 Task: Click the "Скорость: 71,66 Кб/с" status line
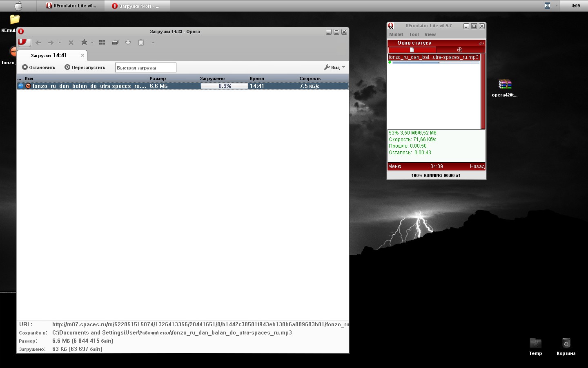[412, 139]
